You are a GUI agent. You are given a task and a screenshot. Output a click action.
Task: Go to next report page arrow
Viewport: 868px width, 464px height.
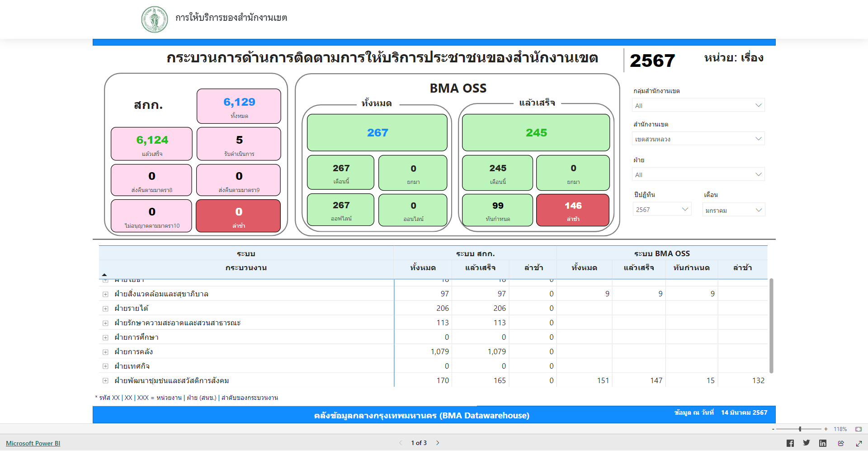coord(437,443)
